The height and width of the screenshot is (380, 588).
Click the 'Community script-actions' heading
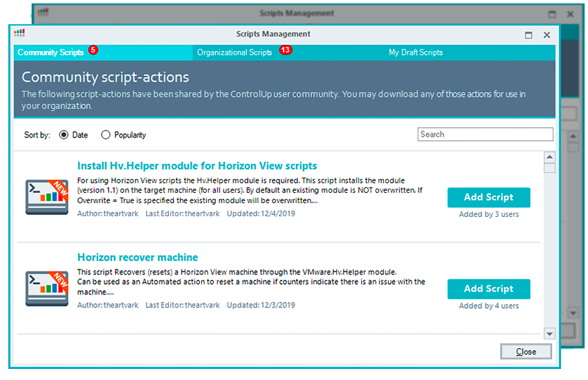pyautogui.click(x=105, y=77)
